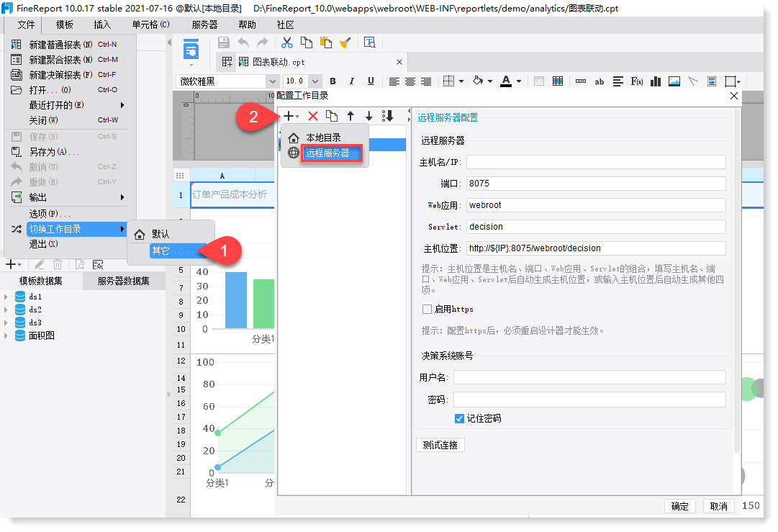778x532 pixels.
Task: Click the copy icon in top toolbar
Action: point(307,42)
